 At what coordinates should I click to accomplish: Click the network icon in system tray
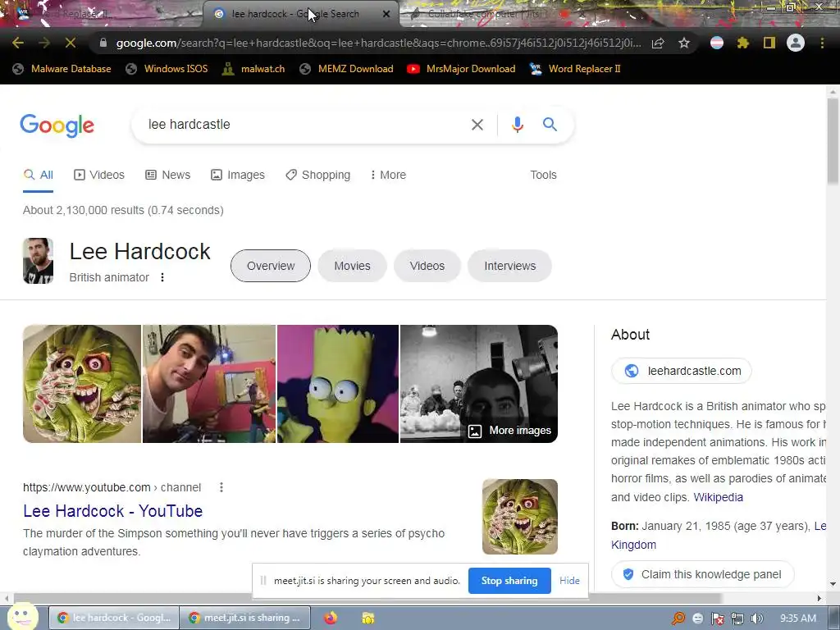click(737, 619)
